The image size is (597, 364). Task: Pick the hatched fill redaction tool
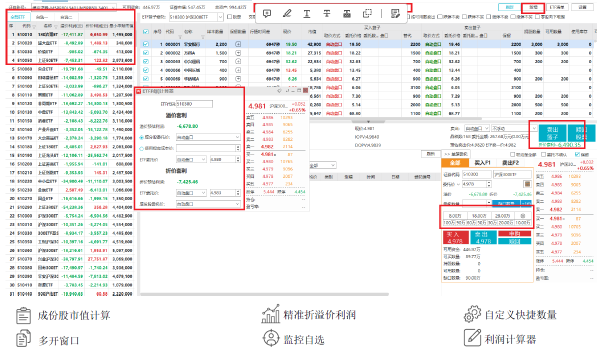coord(347,13)
